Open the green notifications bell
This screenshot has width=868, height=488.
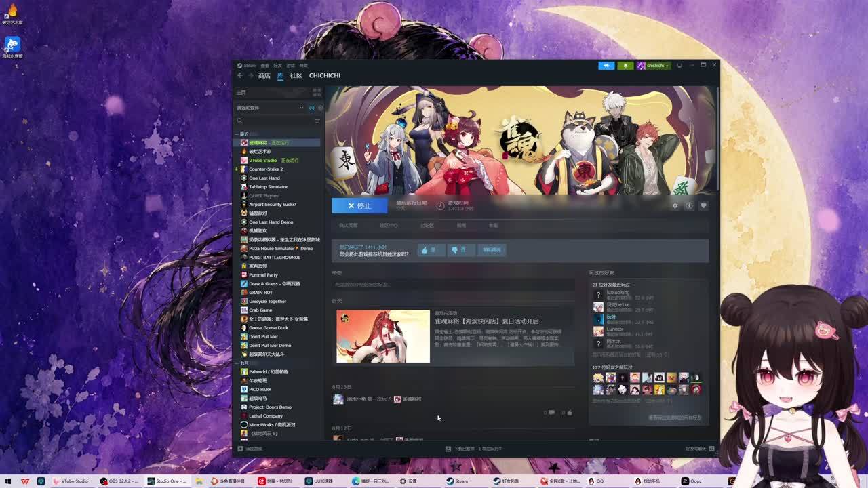click(x=625, y=66)
